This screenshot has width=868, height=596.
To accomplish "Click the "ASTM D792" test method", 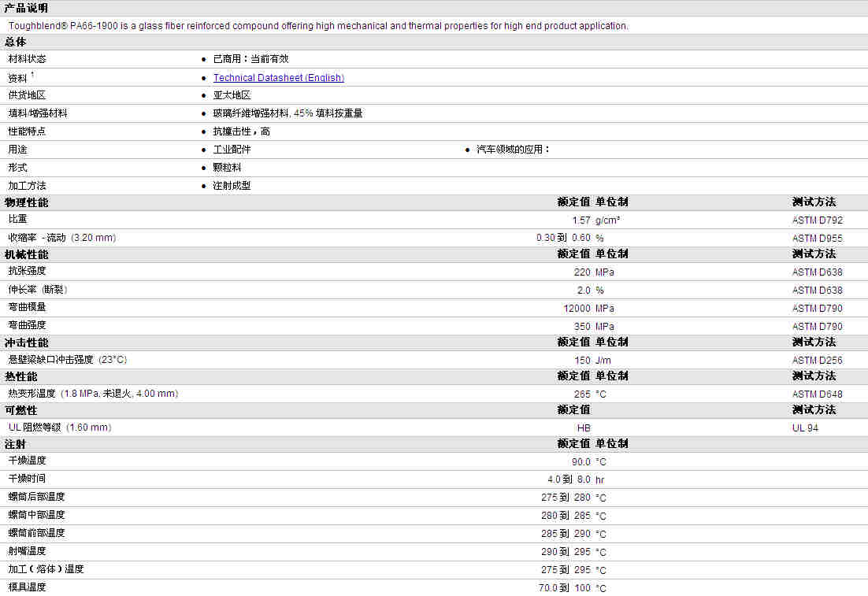I will pos(817,220).
